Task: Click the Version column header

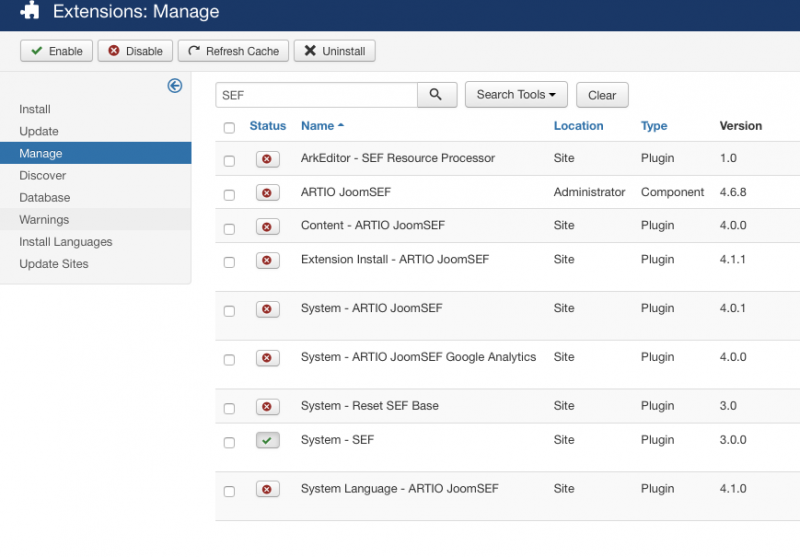Action: [x=740, y=126]
